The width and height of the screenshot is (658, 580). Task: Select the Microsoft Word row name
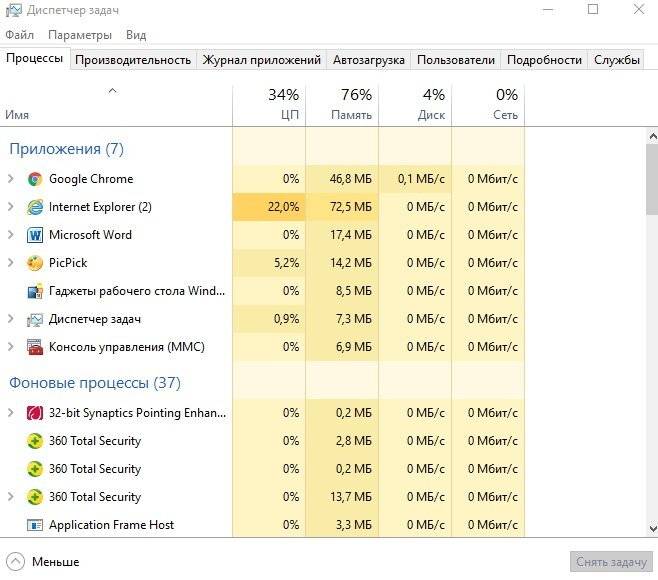click(90, 235)
